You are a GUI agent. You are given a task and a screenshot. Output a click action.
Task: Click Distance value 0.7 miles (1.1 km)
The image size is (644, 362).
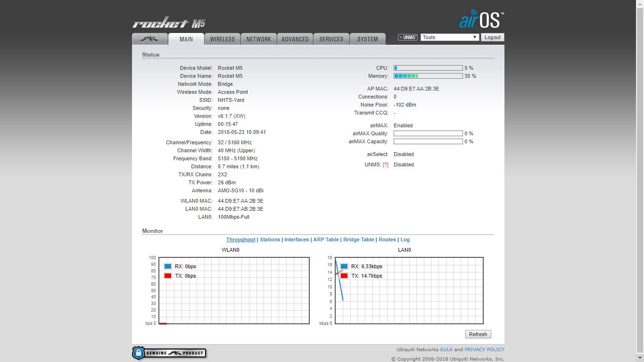coord(239,166)
